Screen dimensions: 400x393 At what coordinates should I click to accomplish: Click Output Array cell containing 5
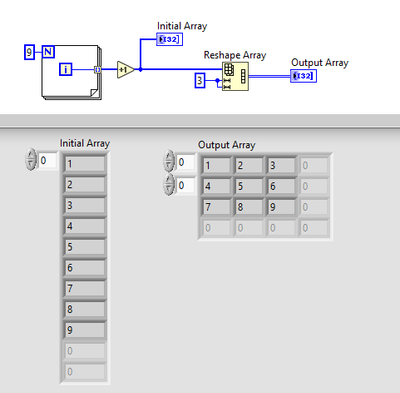(x=249, y=186)
